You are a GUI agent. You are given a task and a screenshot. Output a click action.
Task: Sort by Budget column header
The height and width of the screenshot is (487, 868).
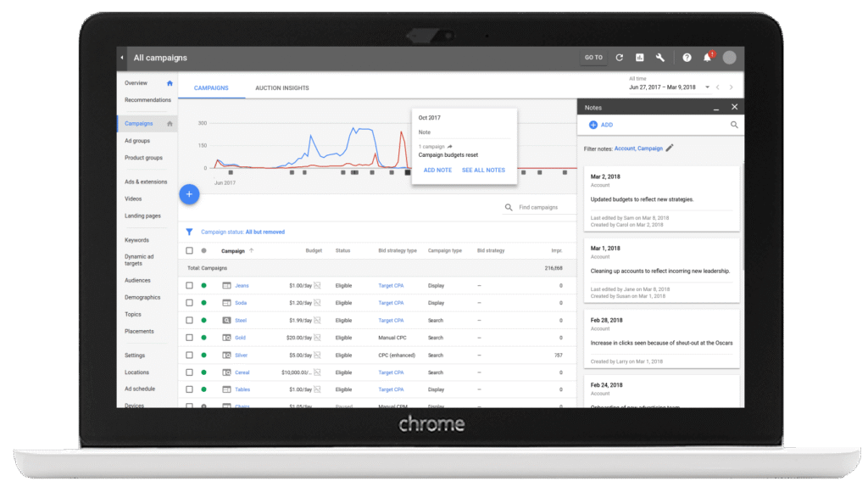314,250
